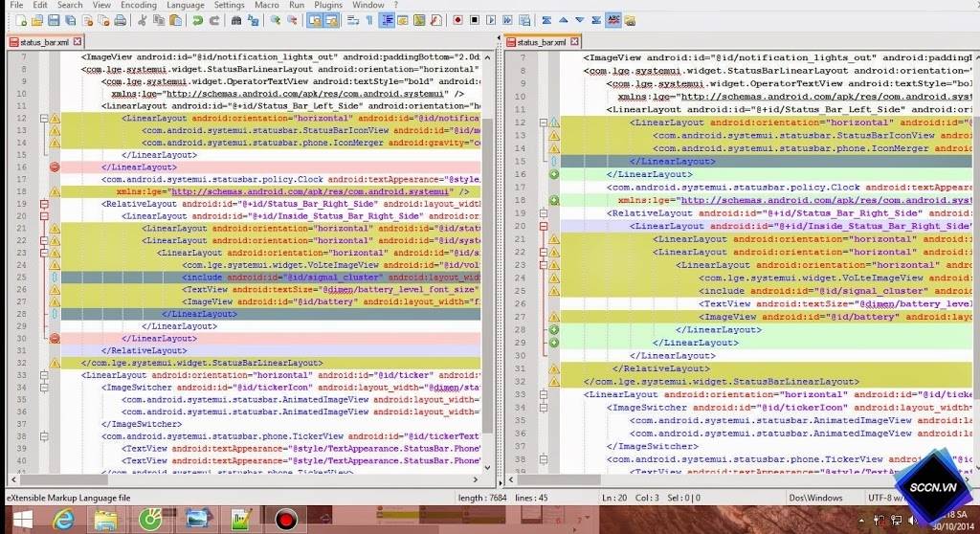
Task: Click the Save Recorded Macro icon
Action: click(x=524, y=21)
